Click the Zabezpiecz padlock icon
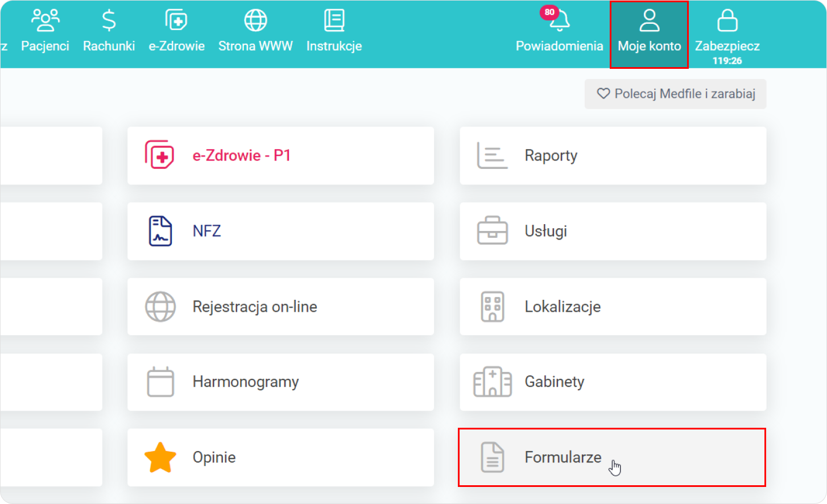Image resolution: width=827 pixels, height=504 pixels. pos(727,22)
